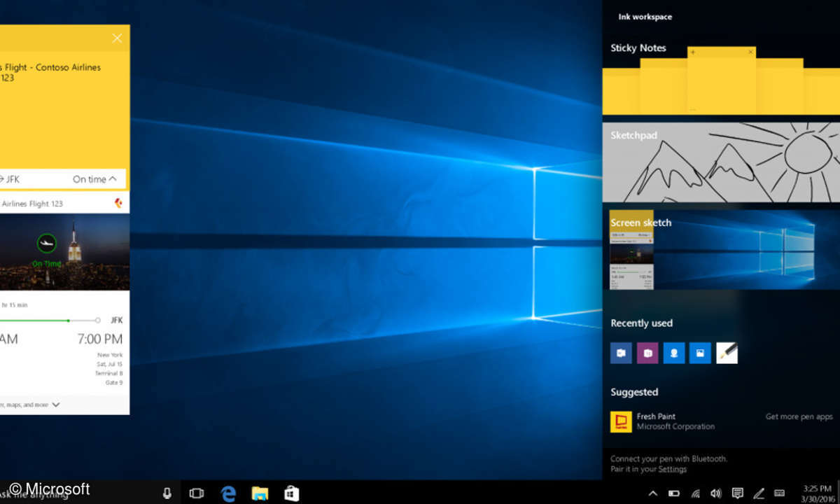Click the Ink workspace panel title
The image size is (840, 504).
pos(645,17)
